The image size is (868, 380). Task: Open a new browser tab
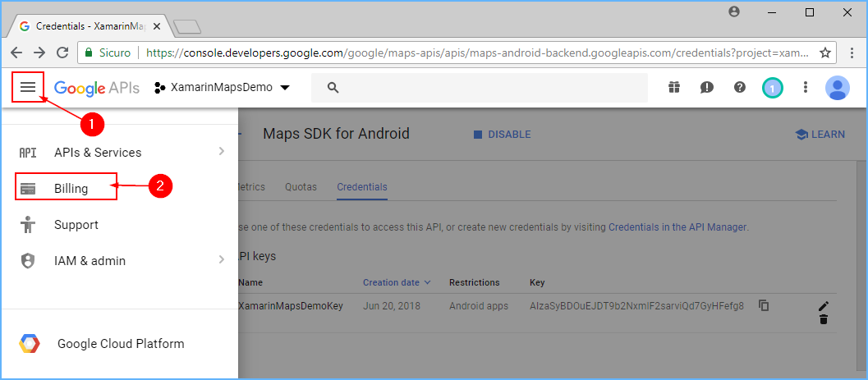(187, 26)
